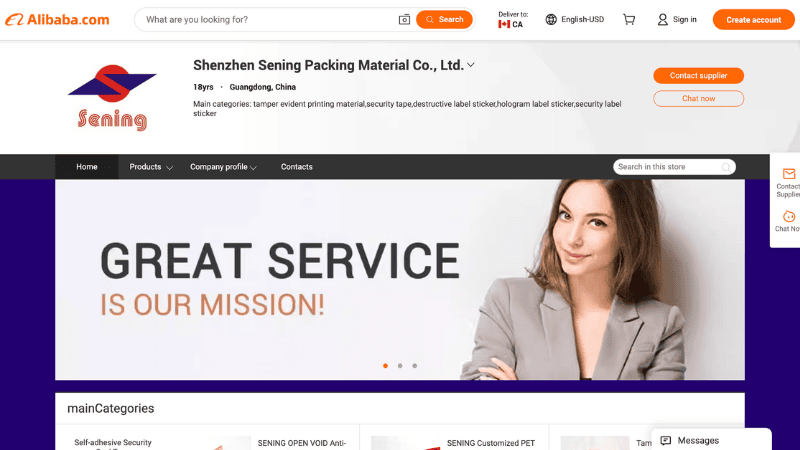The height and width of the screenshot is (450, 800).
Task: Open the shopping cart icon
Action: tap(629, 19)
